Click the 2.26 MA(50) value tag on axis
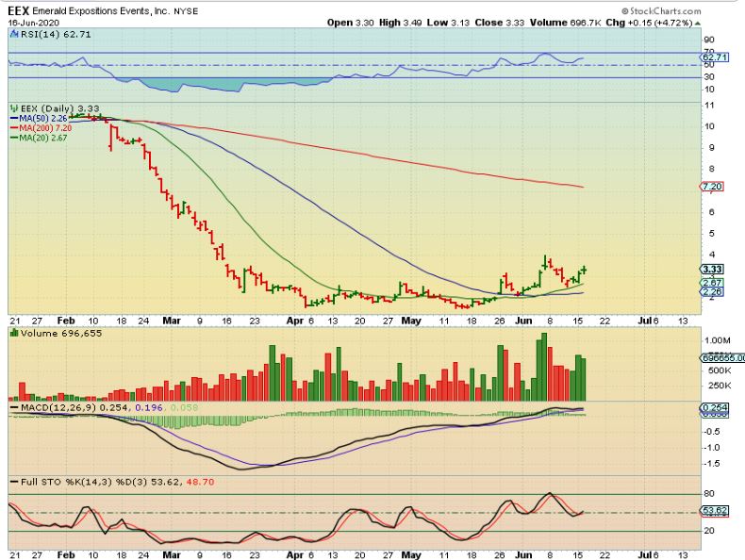 click(712, 291)
